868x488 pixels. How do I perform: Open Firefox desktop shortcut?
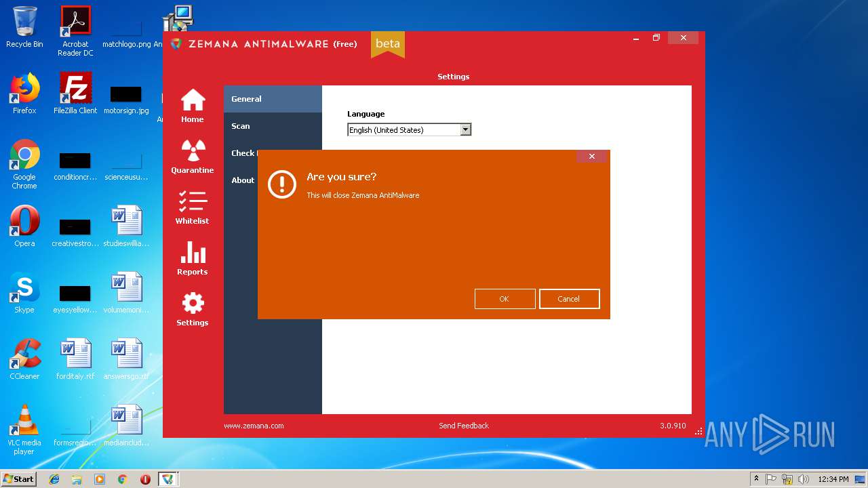pyautogui.click(x=24, y=94)
